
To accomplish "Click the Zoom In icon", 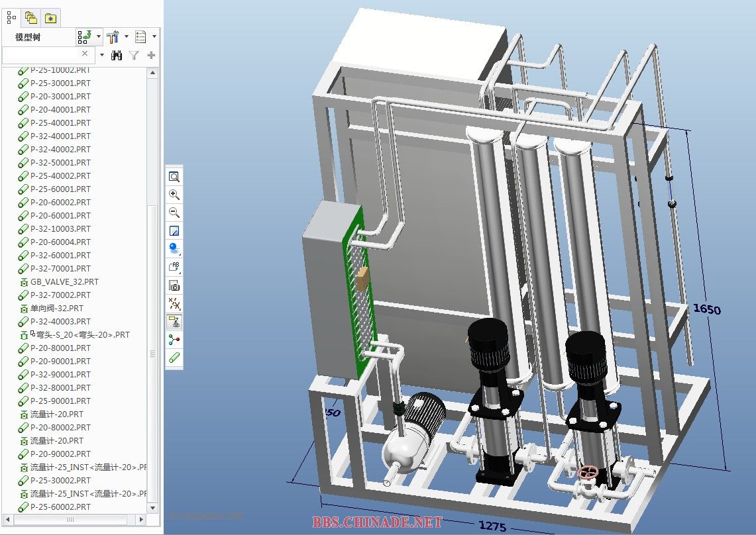I will point(174,195).
